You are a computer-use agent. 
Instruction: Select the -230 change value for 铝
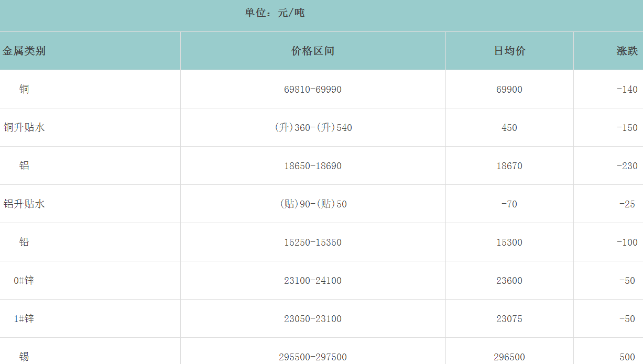[627, 166]
